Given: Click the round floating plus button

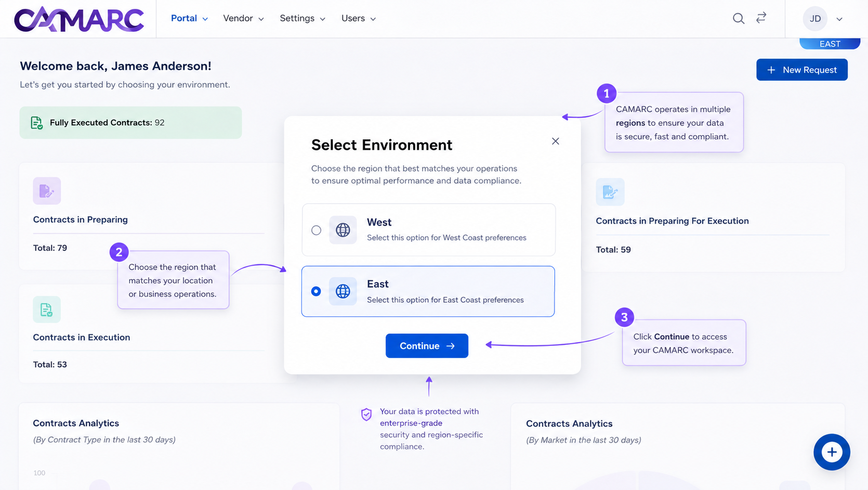Looking at the screenshot, I should [832, 452].
